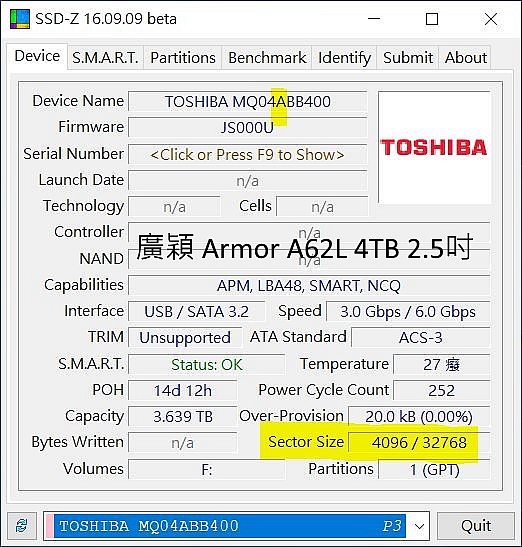Viewport: 522px width, 547px height.
Task: Open the Partitions tab
Action: click(x=183, y=58)
